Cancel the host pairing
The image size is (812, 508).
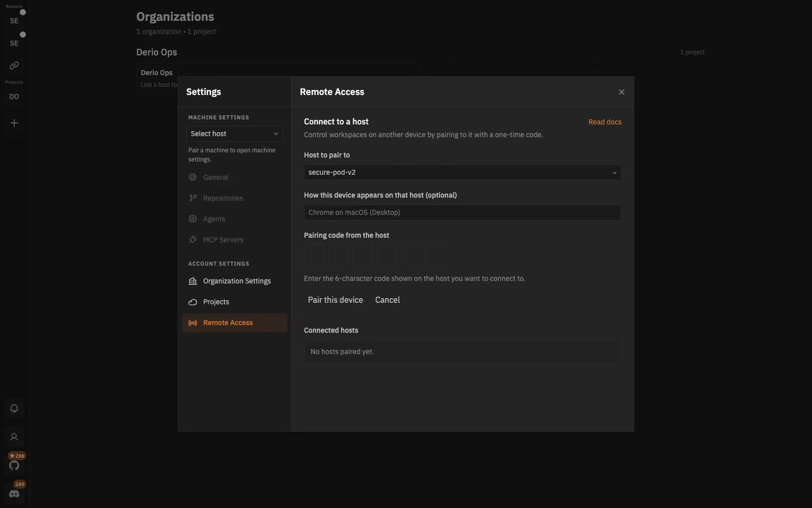click(x=387, y=300)
